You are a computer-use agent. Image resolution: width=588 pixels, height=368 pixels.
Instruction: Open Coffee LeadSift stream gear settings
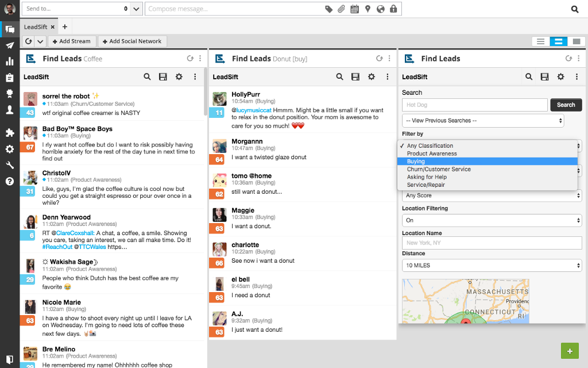[179, 76]
